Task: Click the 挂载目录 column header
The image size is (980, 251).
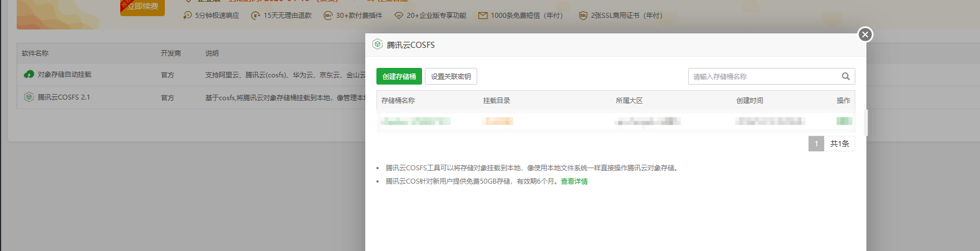Action: click(x=497, y=101)
